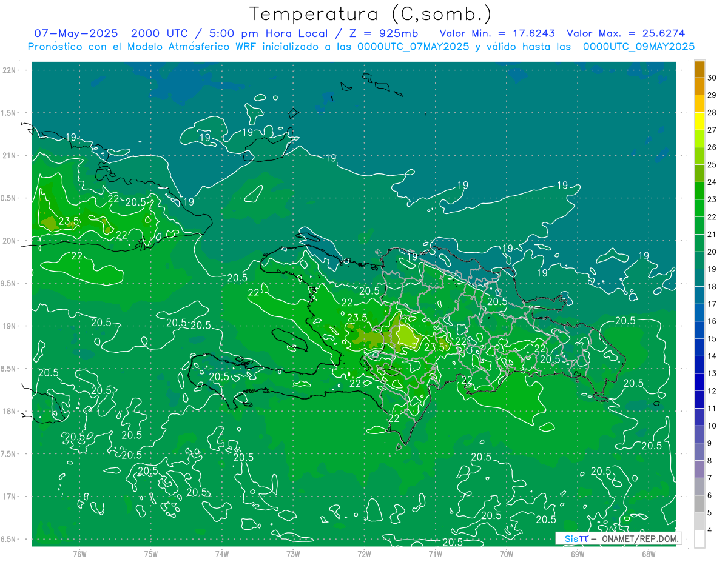The height and width of the screenshot is (562, 728).
Task: Click the legend value '30'
Action: (x=712, y=78)
